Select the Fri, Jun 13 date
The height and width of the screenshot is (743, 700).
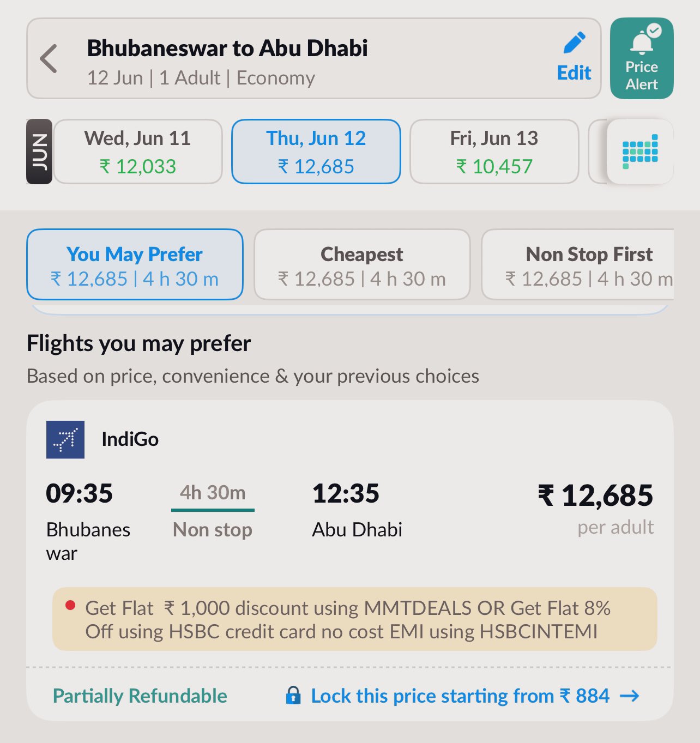(x=494, y=152)
